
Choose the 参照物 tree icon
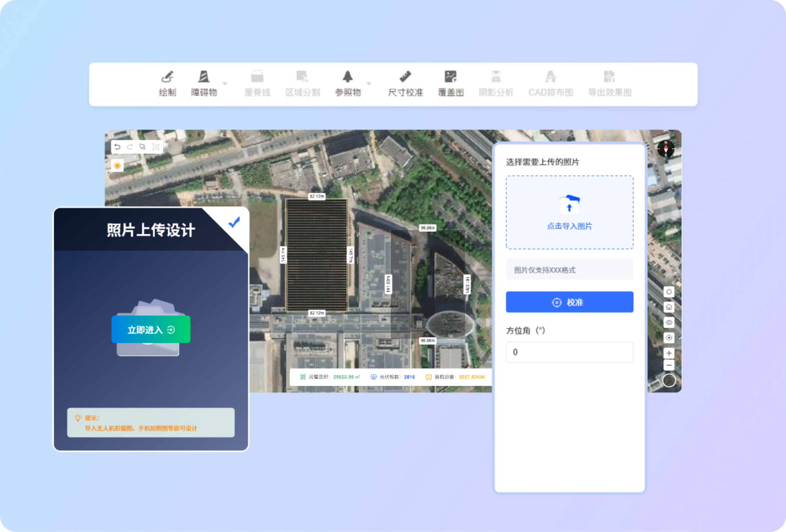pyautogui.click(x=348, y=77)
